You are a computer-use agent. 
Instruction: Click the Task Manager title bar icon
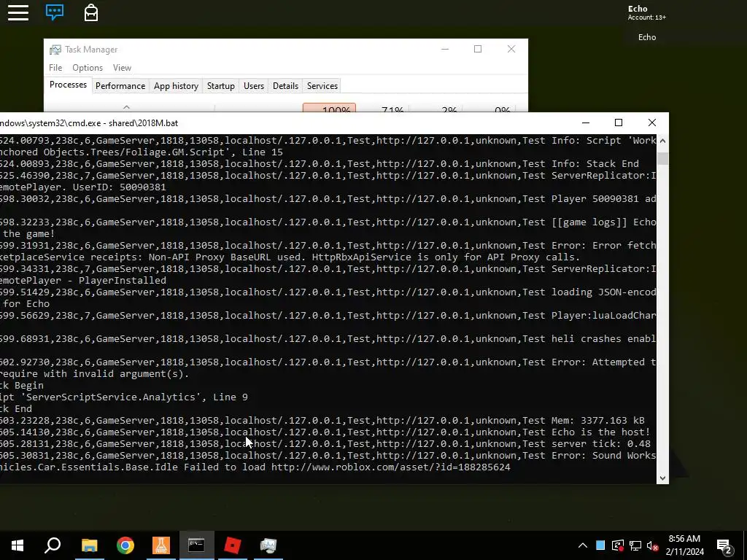55,50
